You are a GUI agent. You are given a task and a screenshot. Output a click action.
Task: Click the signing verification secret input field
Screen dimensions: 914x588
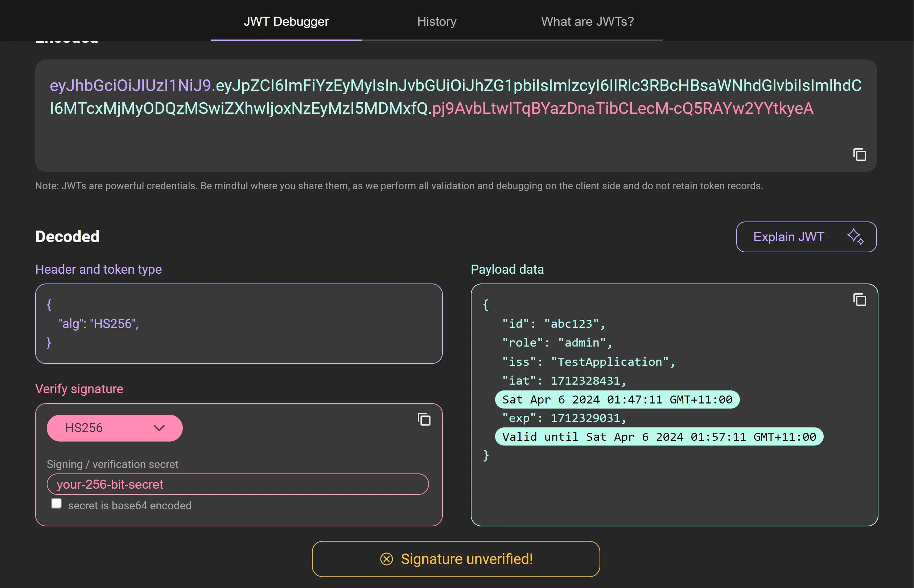click(x=239, y=484)
